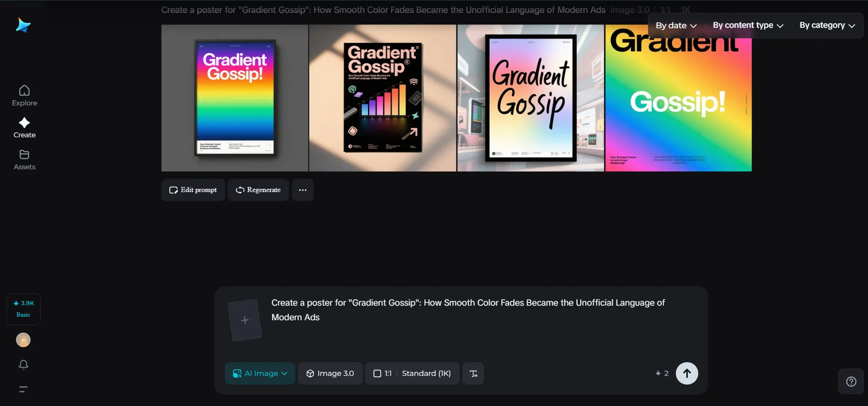The width and height of the screenshot is (868, 406).
Task: Regenerate the poster images
Action: pyautogui.click(x=258, y=190)
